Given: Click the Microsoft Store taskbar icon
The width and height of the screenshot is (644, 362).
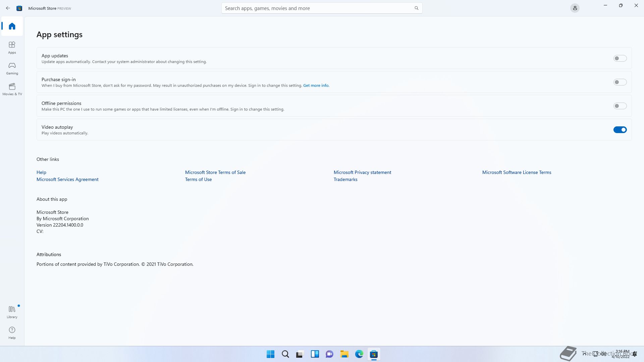Looking at the screenshot, I should (374, 354).
